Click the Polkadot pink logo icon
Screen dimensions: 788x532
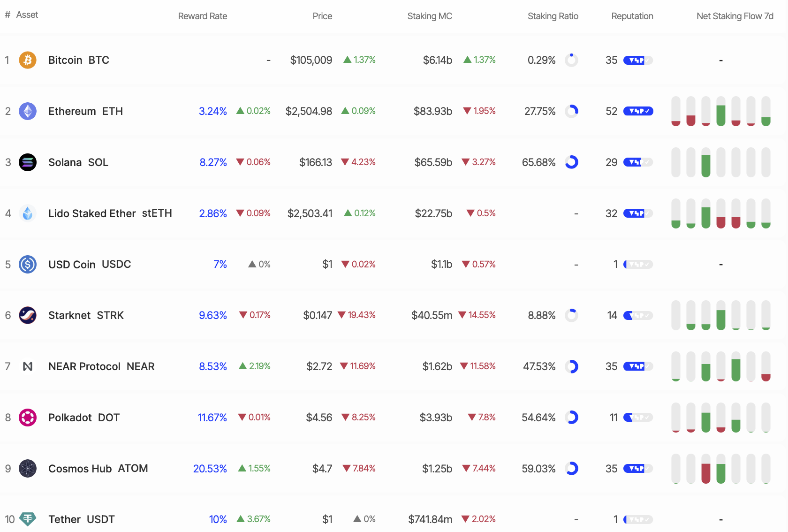click(28, 418)
